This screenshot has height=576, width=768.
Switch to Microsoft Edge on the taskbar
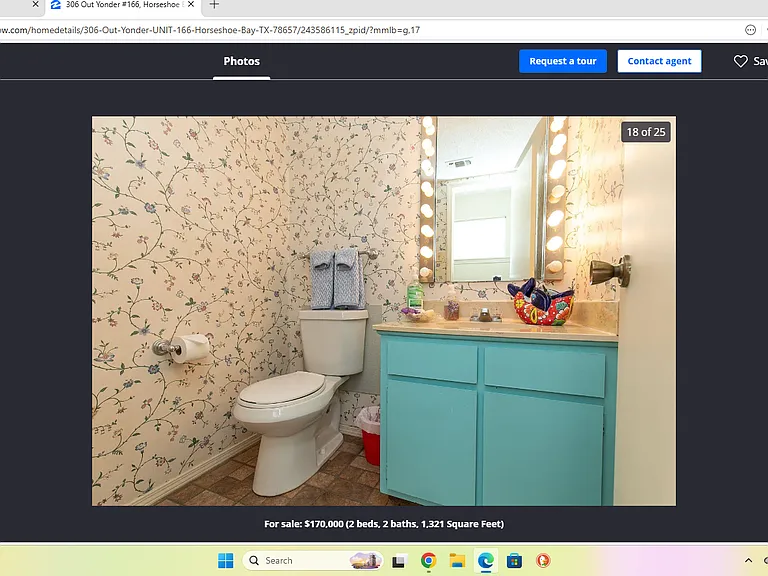pyautogui.click(x=485, y=560)
